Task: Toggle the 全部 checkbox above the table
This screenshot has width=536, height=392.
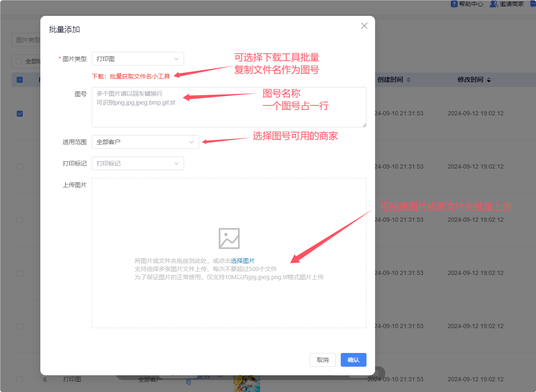Action: point(19,61)
